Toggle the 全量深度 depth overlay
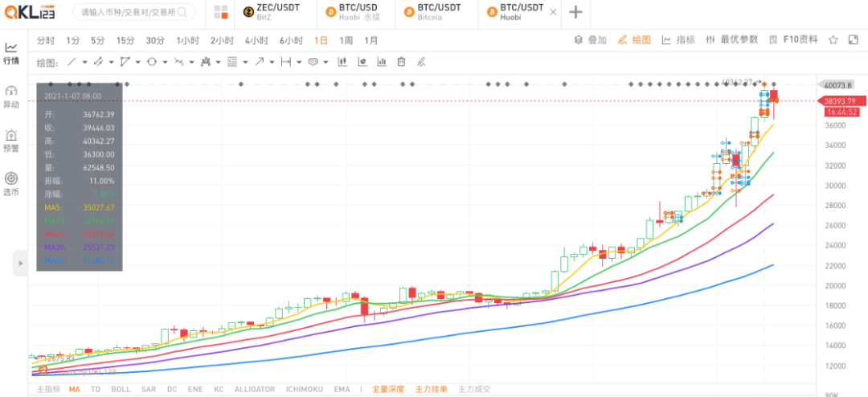This screenshot has height=397, width=868. [x=387, y=389]
